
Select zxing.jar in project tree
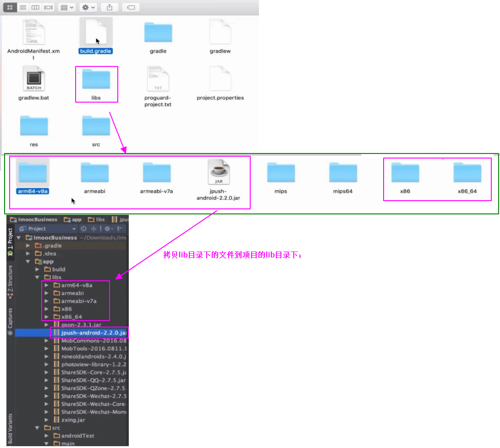coord(73,420)
